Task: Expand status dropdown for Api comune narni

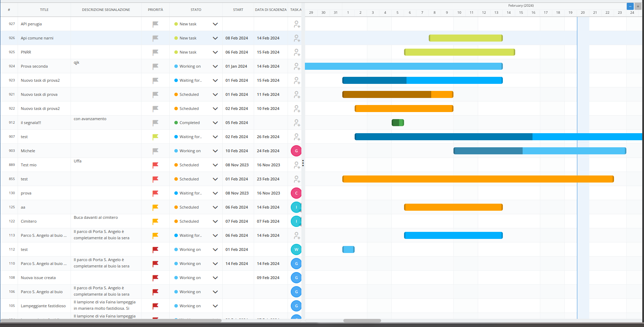Action: 215,38
